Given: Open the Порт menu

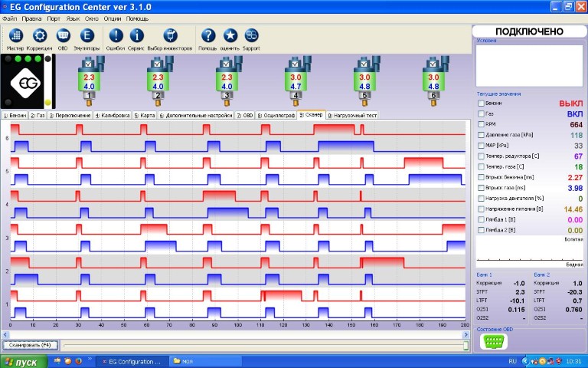Looking at the screenshot, I should pos(54,17).
